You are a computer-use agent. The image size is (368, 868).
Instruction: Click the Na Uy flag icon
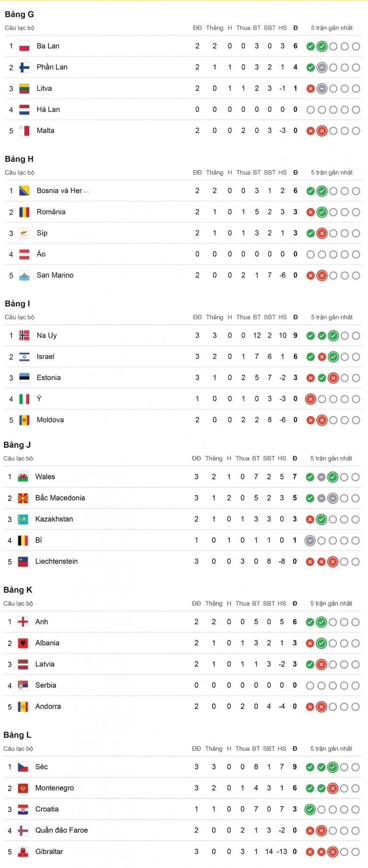click(24, 336)
